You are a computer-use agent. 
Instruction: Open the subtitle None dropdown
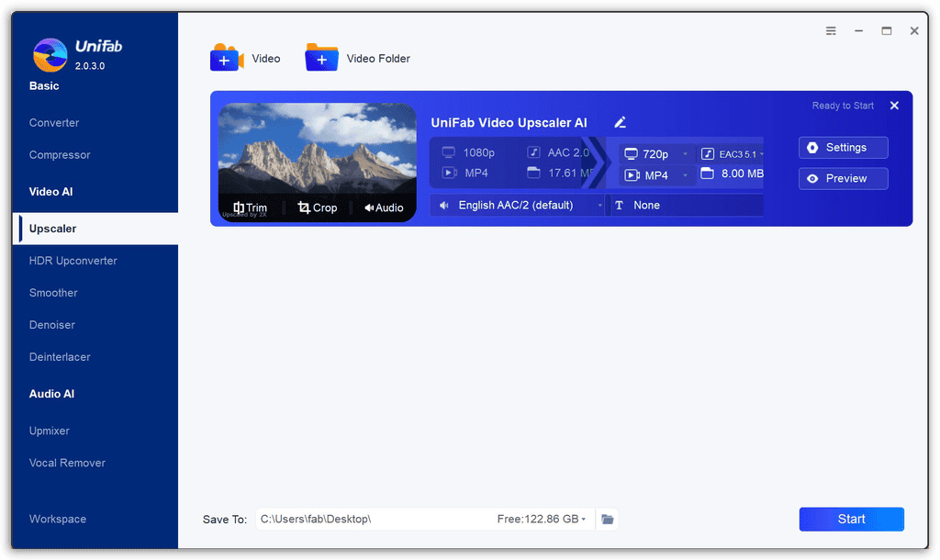click(x=687, y=205)
